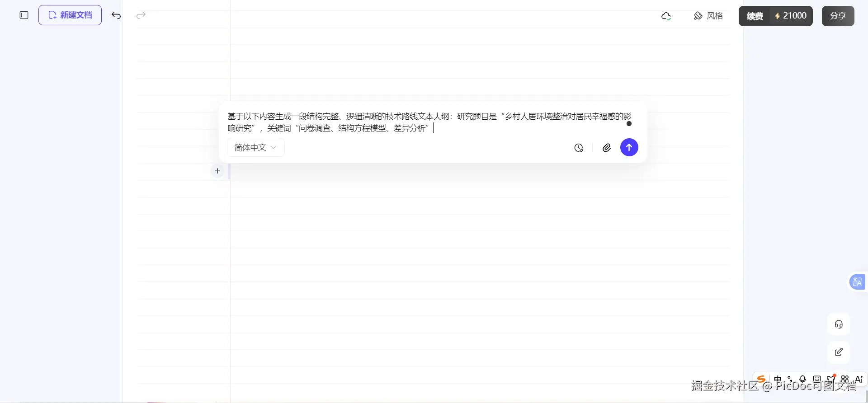Open the IME soft keyboard icon

click(817, 379)
